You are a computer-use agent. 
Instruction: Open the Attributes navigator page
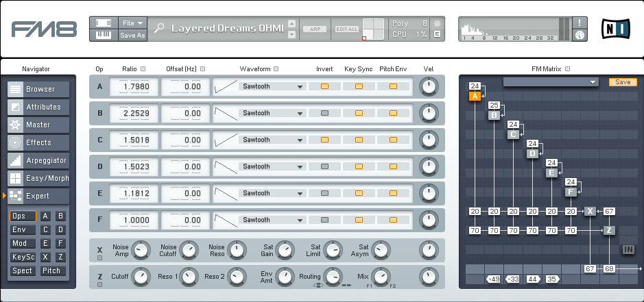tap(38, 107)
